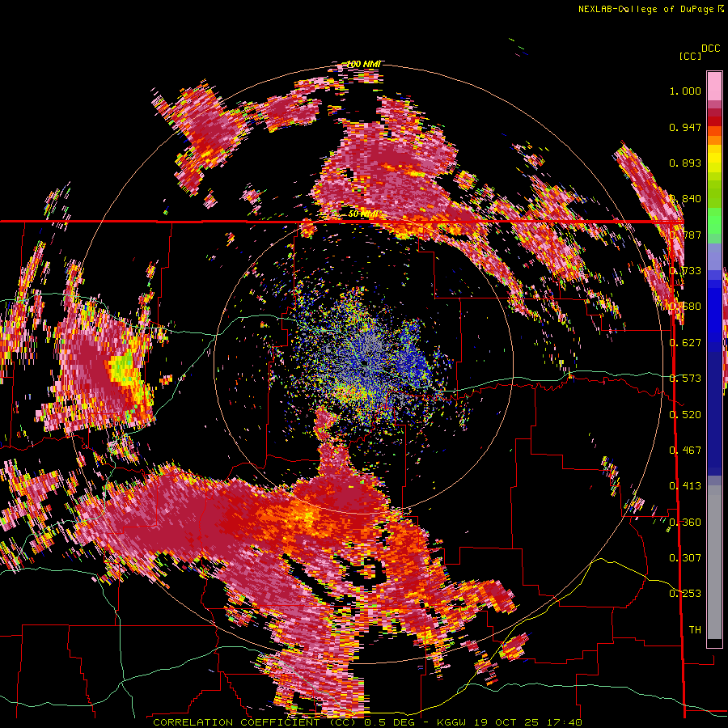Click the TH label on color scale
728x728 pixels.
695,629
